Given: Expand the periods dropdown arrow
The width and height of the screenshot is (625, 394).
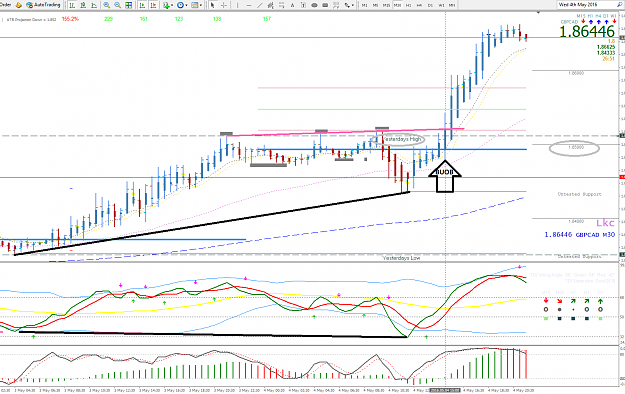Looking at the screenshot, I should (186, 5).
